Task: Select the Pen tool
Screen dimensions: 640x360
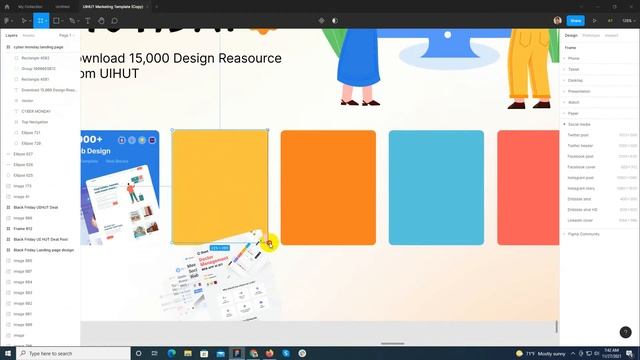Action: [x=72, y=20]
